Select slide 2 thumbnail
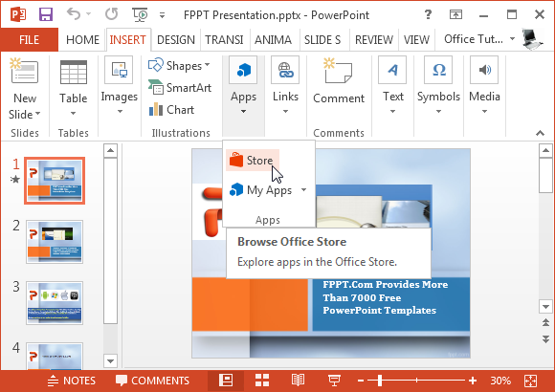 click(55, 242)
